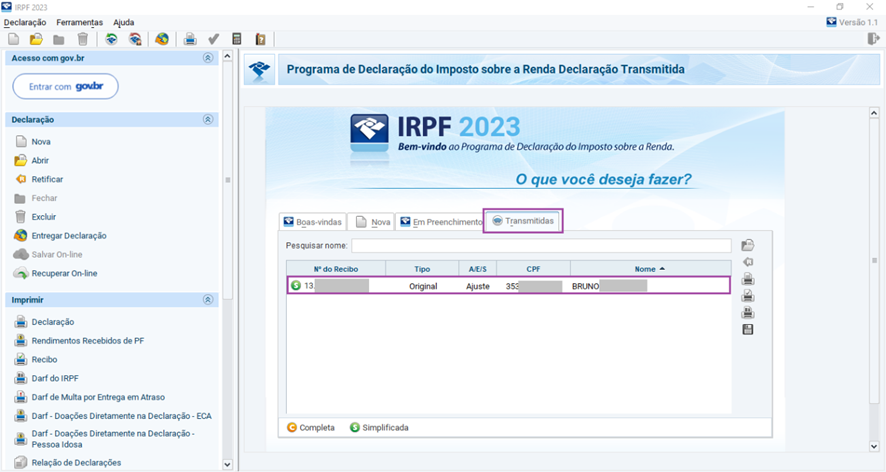
Task: Click the first printer icon right of the table
Action: click(x=748, y=279)
